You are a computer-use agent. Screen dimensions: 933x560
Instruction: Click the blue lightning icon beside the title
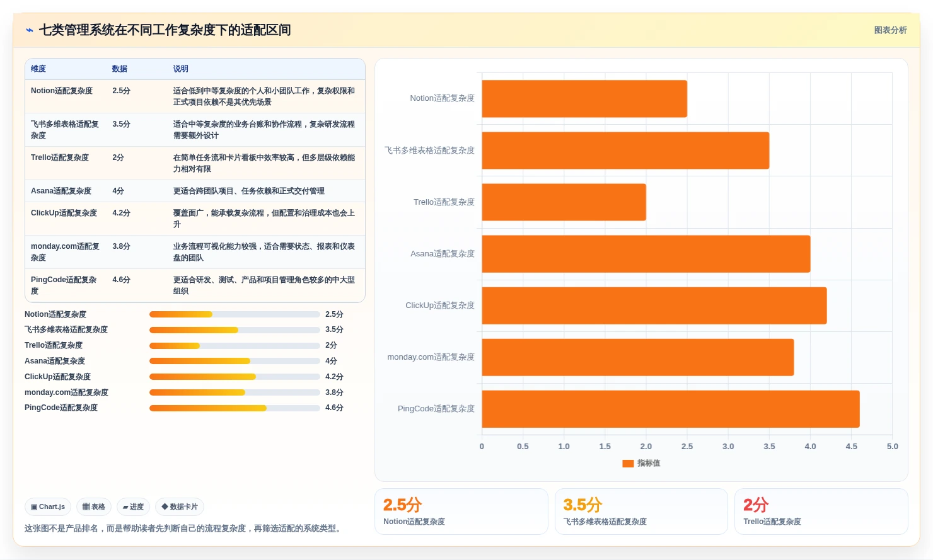coord(29,30)
